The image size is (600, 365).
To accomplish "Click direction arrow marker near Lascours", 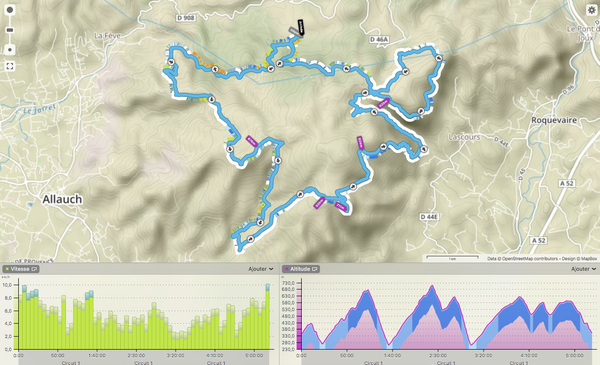I will pyautogui.click(x=424, y=149).
